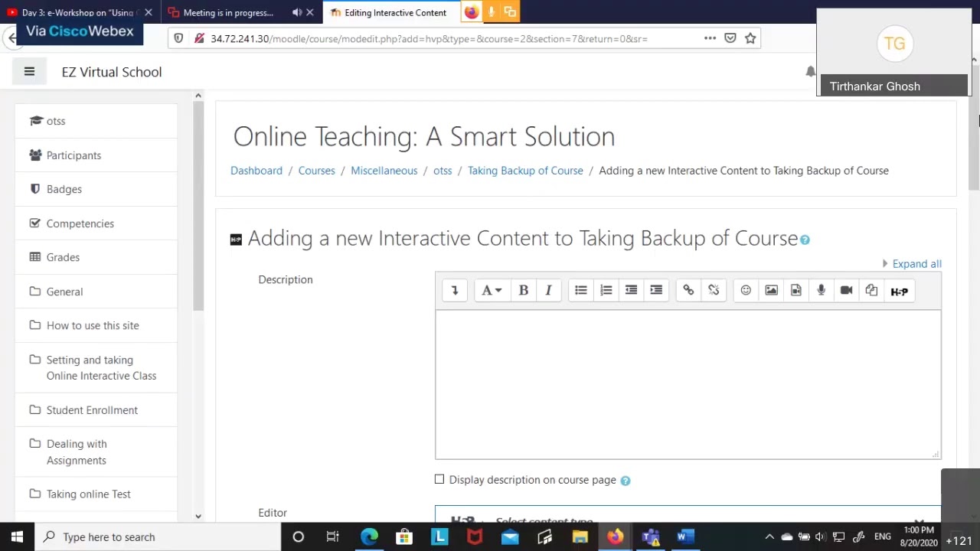Open Microsoft Edge from the taskbar
The image size is (980, 551).
coord(369,536)
